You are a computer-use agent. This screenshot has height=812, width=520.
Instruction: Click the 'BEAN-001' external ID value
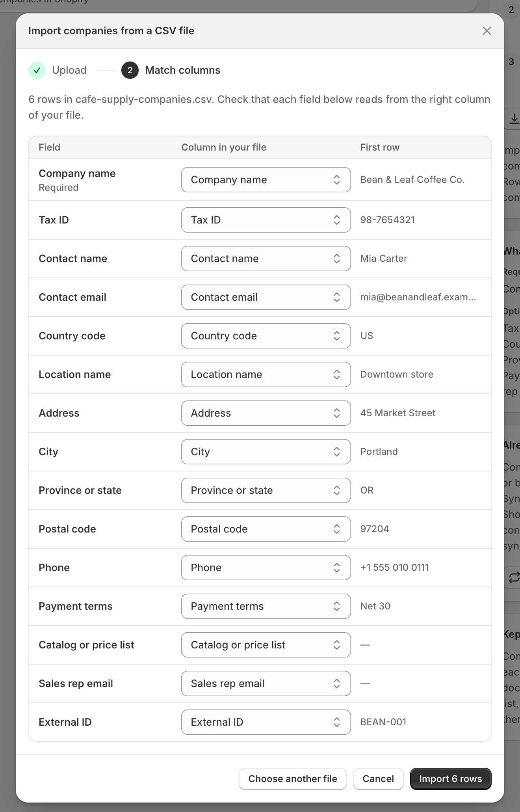click(x=383, y=722)
